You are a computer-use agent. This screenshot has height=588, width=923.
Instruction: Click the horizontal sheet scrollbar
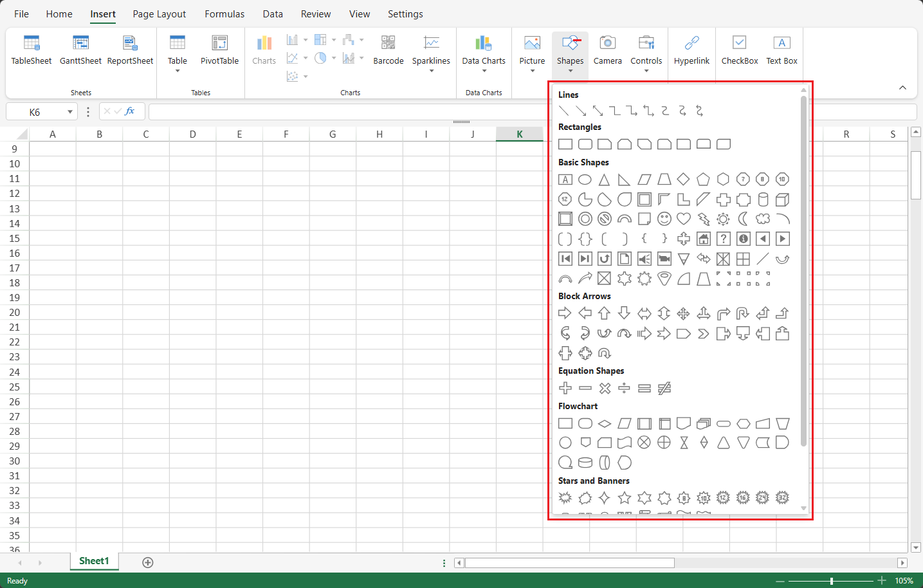click(x=570, y=563)
